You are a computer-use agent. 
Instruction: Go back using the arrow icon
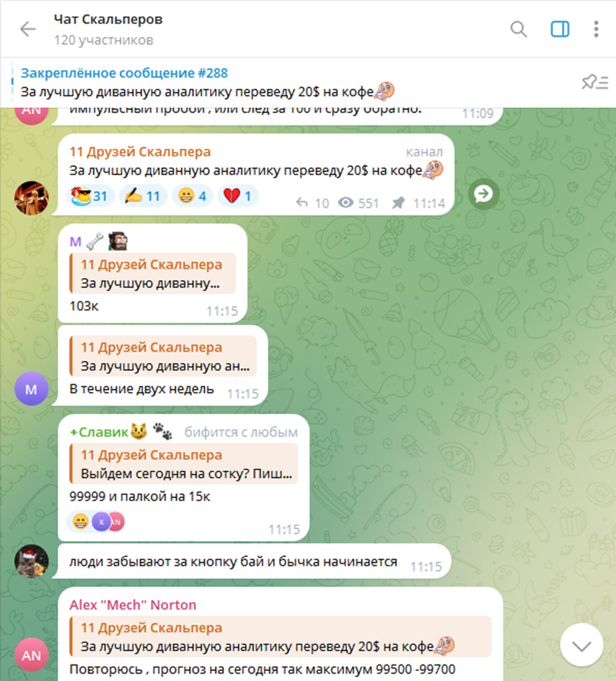coord(28,29)
